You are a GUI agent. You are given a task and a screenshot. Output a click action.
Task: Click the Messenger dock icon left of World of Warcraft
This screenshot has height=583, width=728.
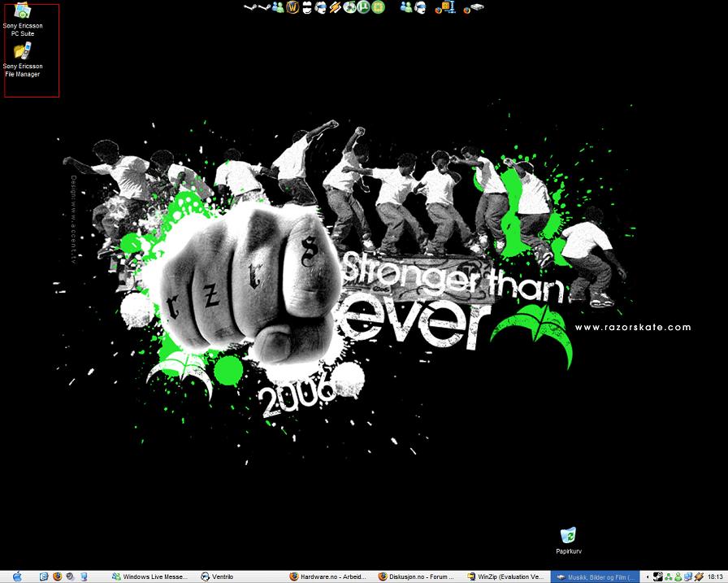(278, 7)
